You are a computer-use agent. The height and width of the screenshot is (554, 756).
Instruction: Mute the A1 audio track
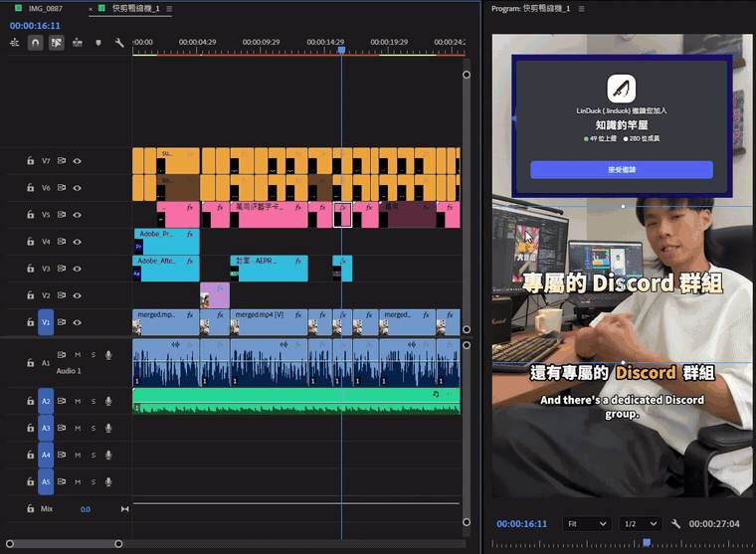(78, 355)
